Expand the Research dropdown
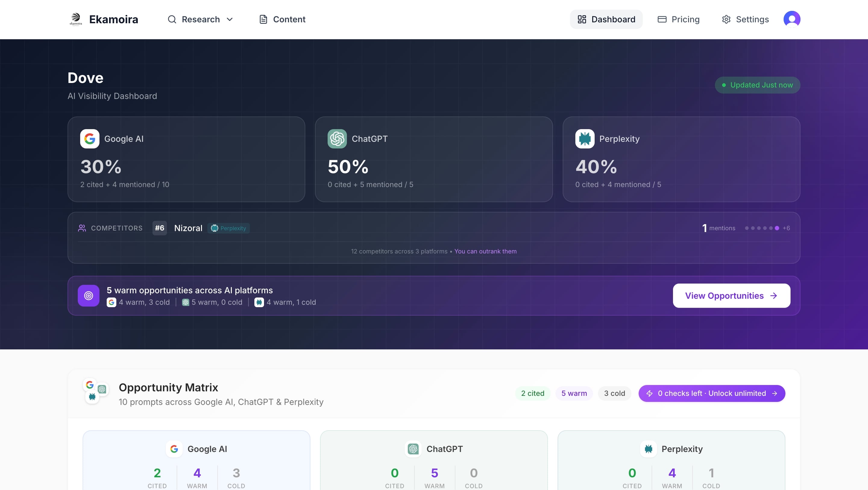Image resolution: width=868 pixels, height=490 pixels. tap(230, 19)
